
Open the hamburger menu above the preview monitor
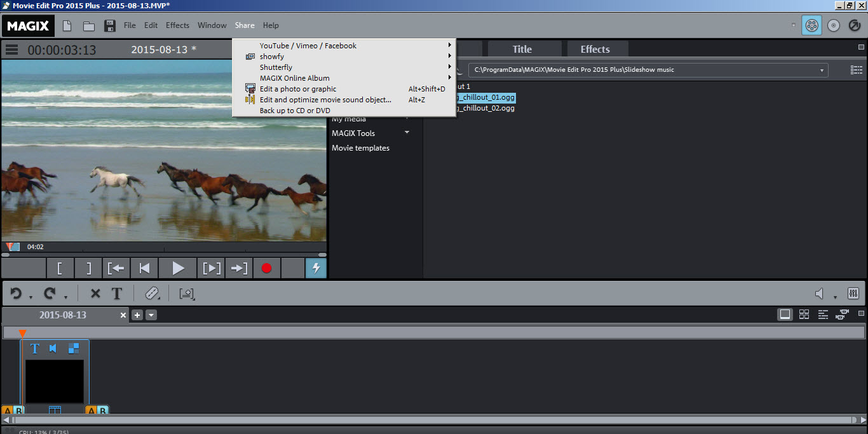(11, 50)
